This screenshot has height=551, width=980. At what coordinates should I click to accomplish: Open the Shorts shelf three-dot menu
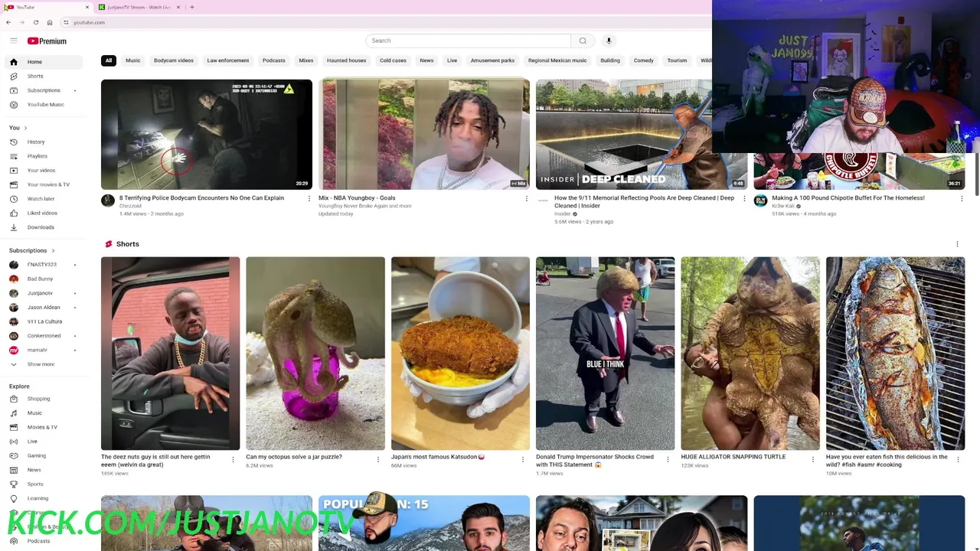pos(957,244)
